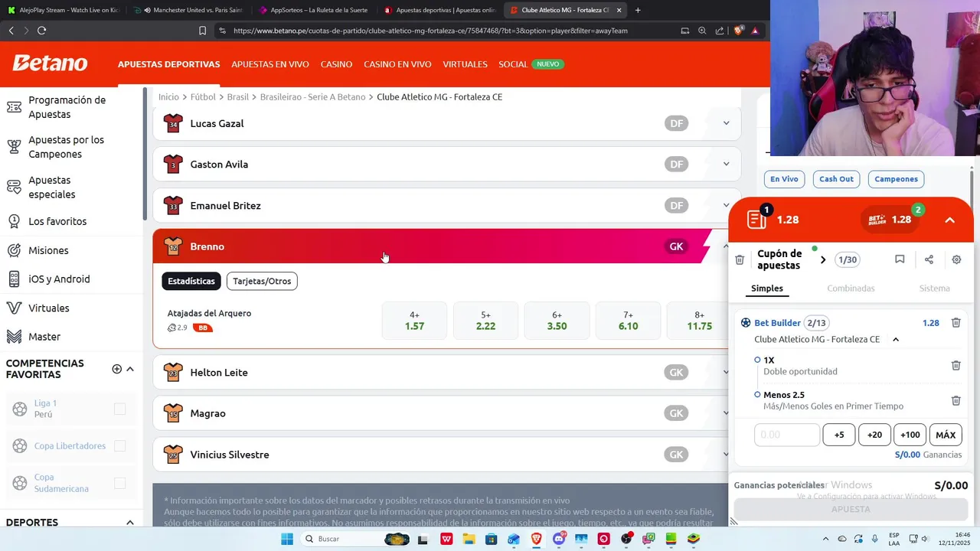Open the Apuestas en Vivo menu
Screen dimensions: 980x551
pos(270,64)
